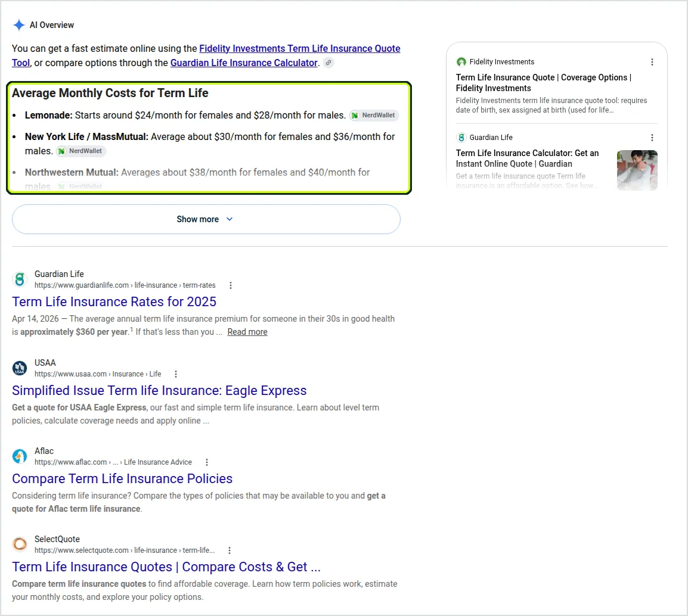Click Guardian Life site name in results
Viewport: 688px width, 616px height.
59,274
